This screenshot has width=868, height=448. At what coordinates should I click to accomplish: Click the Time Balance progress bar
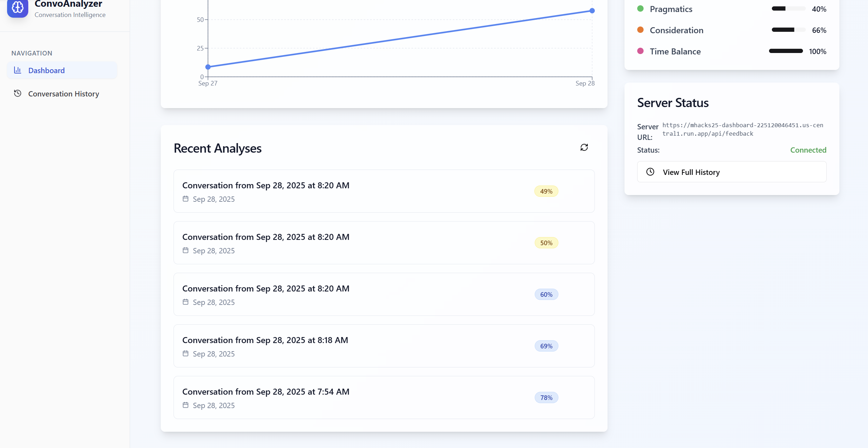click(786, 51)
